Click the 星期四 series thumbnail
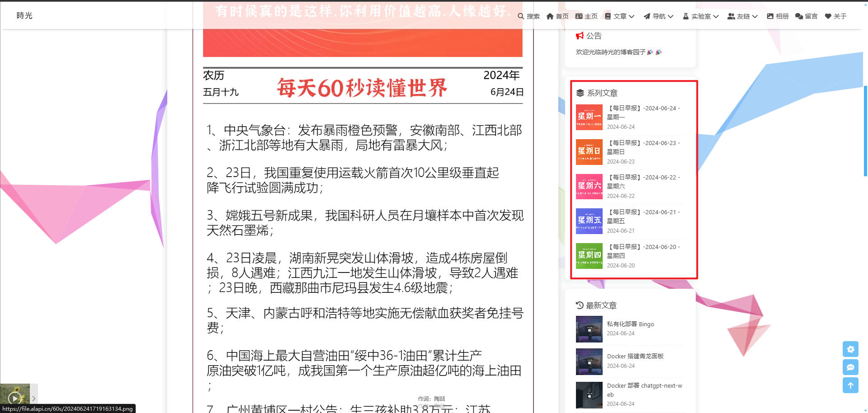Viewport: 868px width, 413px height. (x=589, y=256)
